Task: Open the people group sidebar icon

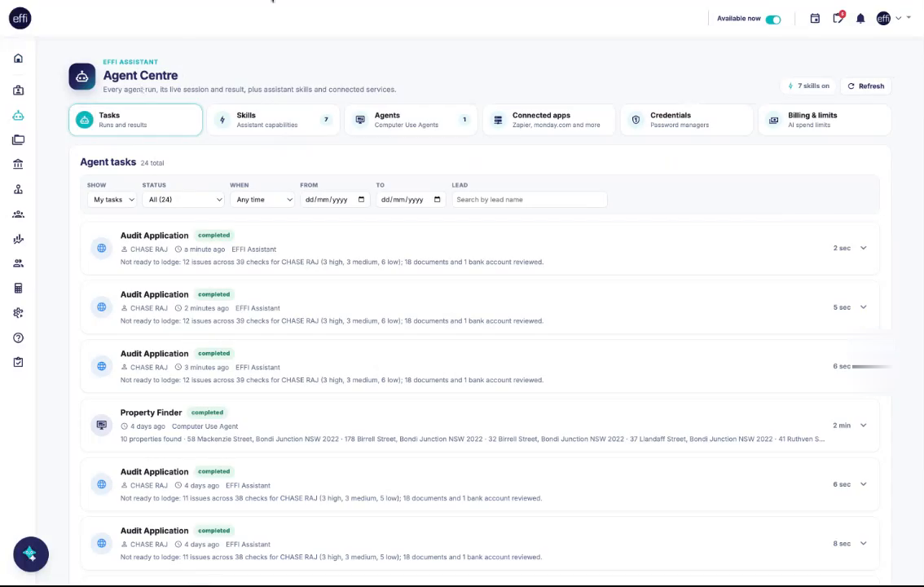Action: pyautogui.click(x=18, y=214)
